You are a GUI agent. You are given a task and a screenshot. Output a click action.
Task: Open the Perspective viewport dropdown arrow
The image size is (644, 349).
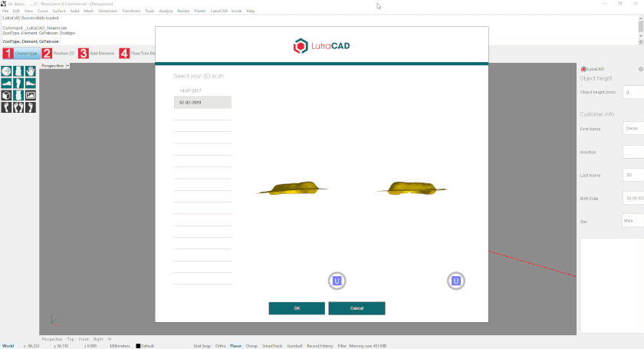click(67, 66)
